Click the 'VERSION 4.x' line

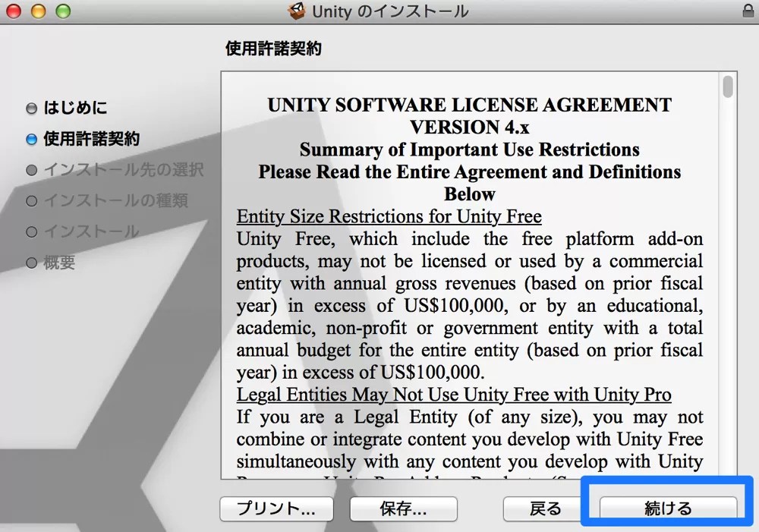click(x=470, y=127)
